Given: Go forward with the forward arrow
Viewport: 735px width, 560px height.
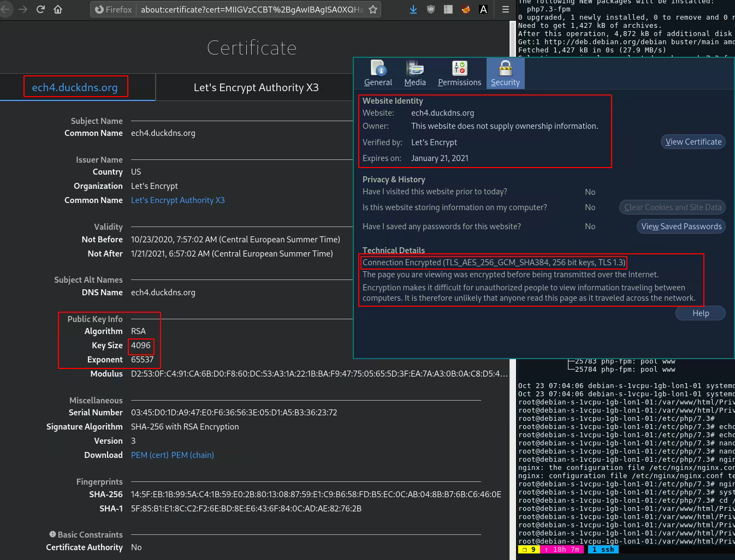Looking at the screenshot, I should pos(22,9).
